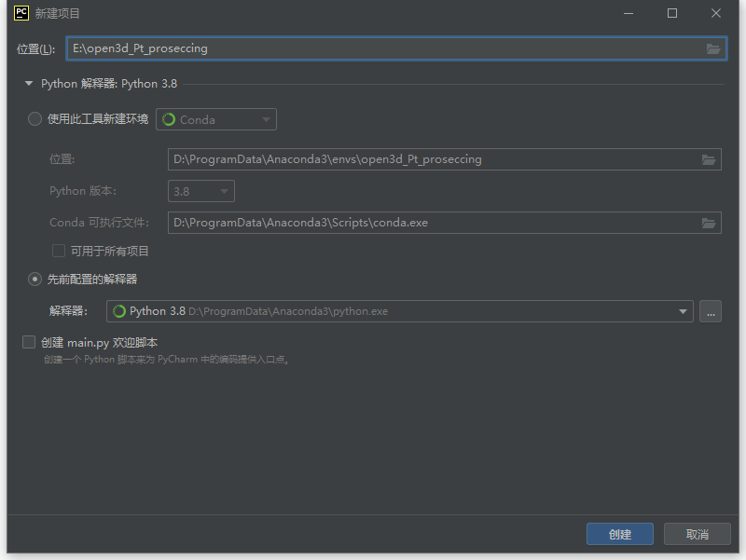Click the PyCharm logo in the title bar
The width and height of the screenshot is (746, 560).
coord(21,13)
